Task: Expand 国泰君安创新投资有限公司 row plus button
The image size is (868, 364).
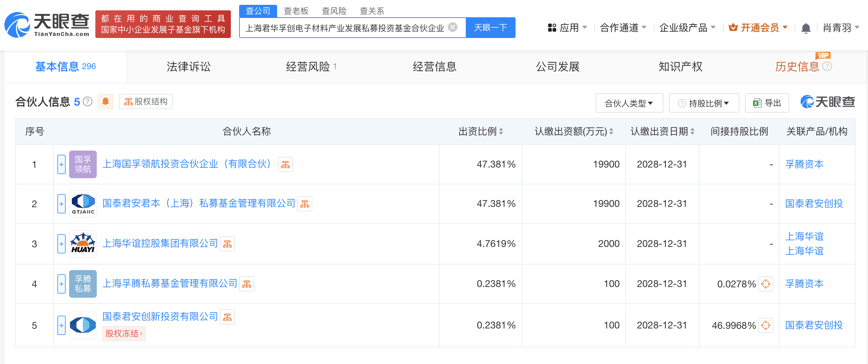Action: click(62, 325)
